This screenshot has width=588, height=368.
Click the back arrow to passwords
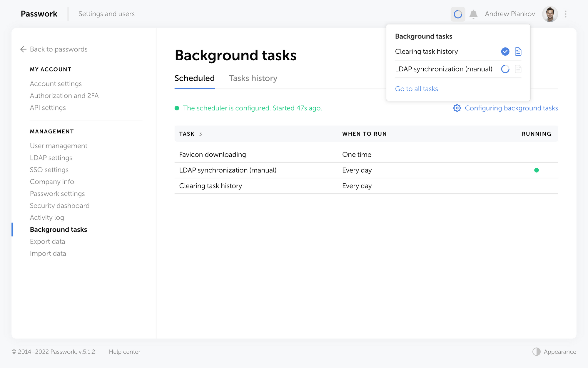(x=24, y=49)
